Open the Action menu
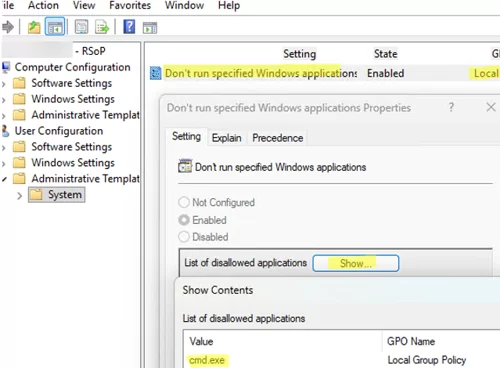The image size is (500, 368). point(43,5)
